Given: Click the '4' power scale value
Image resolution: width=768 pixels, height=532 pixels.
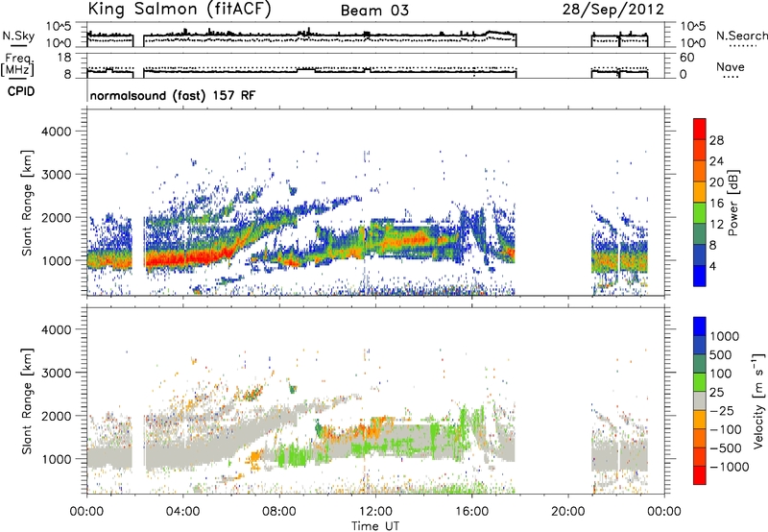Looking at the screenshot, I should click(713, 267).
